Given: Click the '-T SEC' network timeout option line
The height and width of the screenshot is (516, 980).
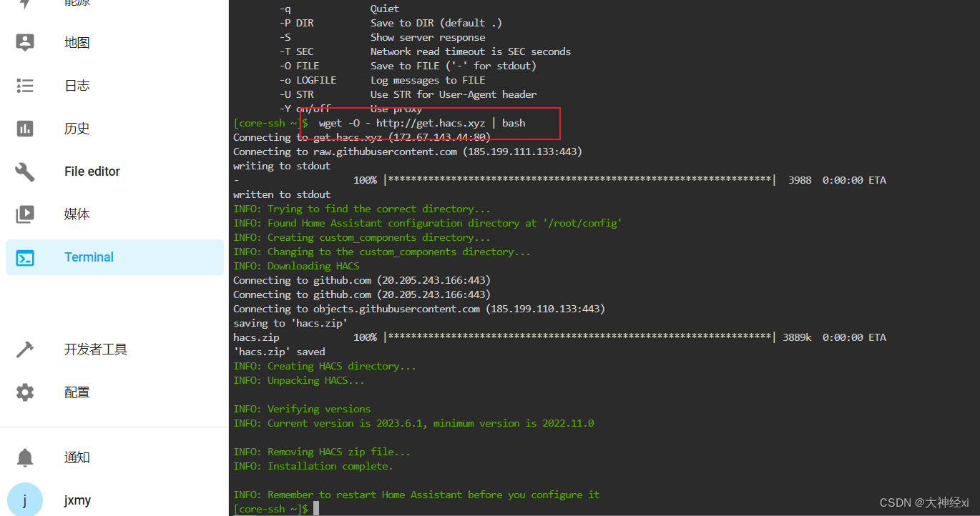Looking at the screenshot, I should click(425, 51).
